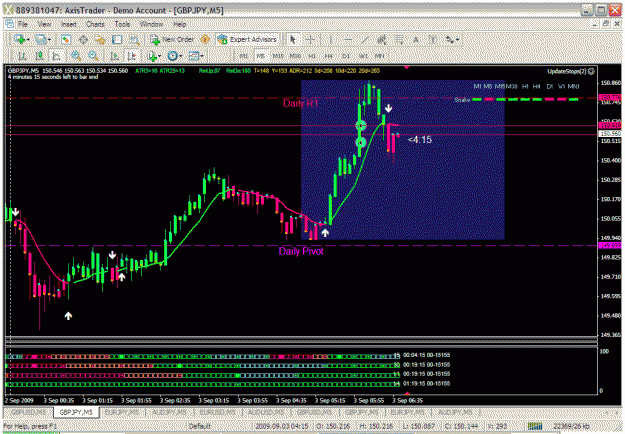
Task: Click the Daily R1 label on chart
Action: pos(301,103)
